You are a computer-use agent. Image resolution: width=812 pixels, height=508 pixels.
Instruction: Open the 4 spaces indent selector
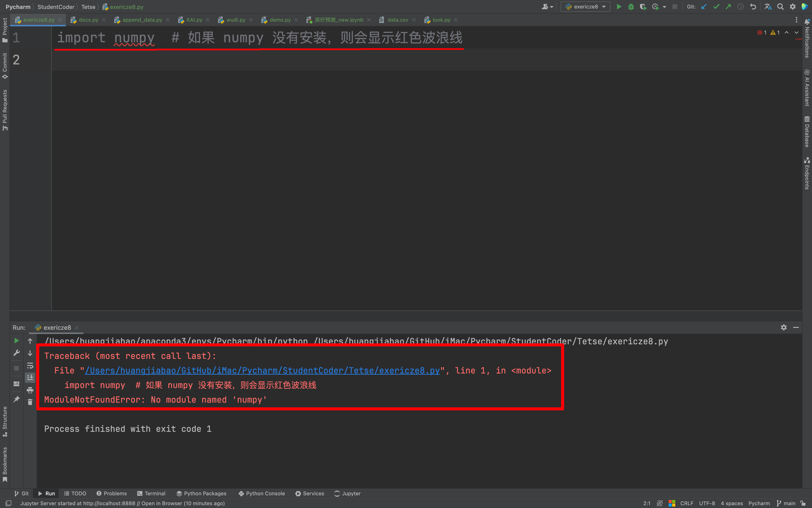click(x=732, y=503)
